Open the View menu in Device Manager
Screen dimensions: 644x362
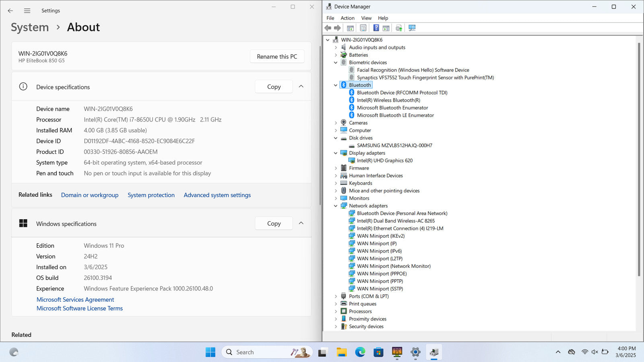pyautogui.click(x=366, y=18)
